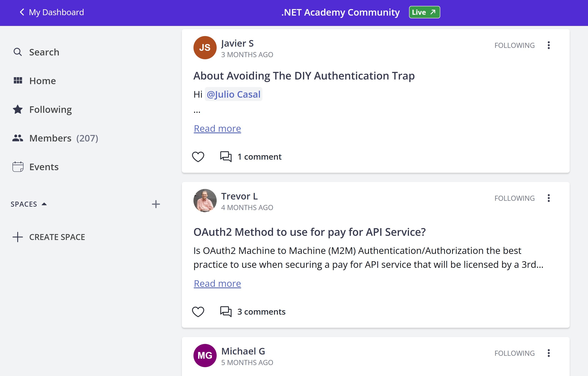Open the three-dot menu on Javier S's post
Image resolution: width=588 pixels, height=376 pixels.
(549, 45)
